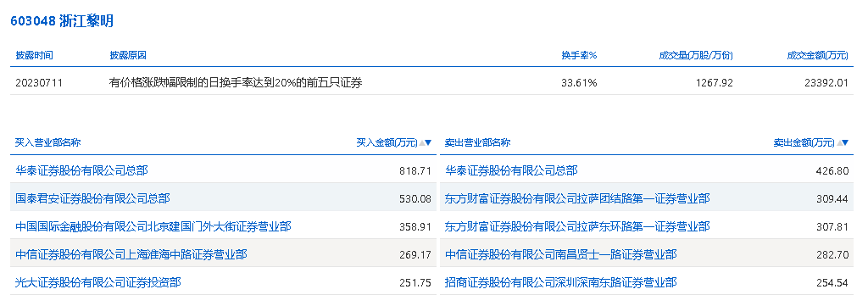The image size is (868, 306).
Task: Open 东方财富证券拉萨东环路第一证券营业部 link
Action: 577,226
